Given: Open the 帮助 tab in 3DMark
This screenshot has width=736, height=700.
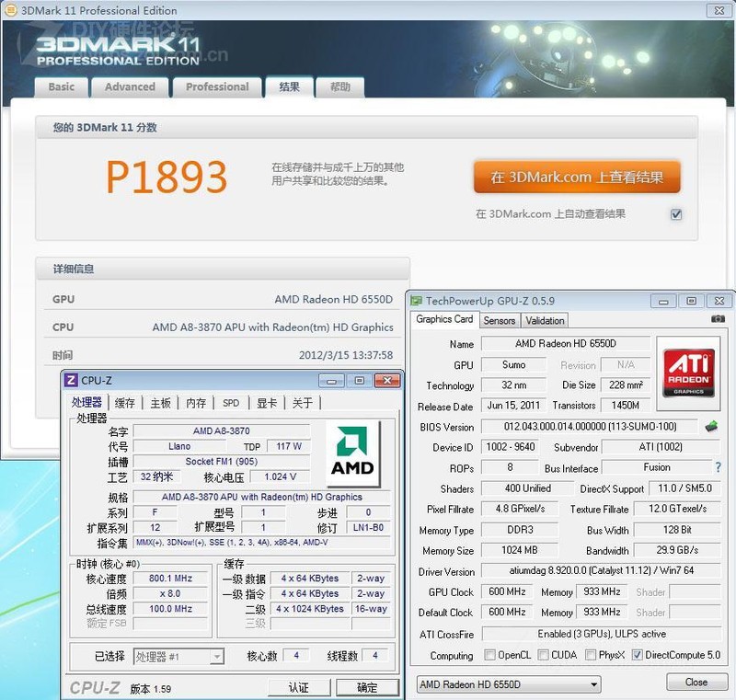Looking at the screenshot, I should tap(339, 87).
